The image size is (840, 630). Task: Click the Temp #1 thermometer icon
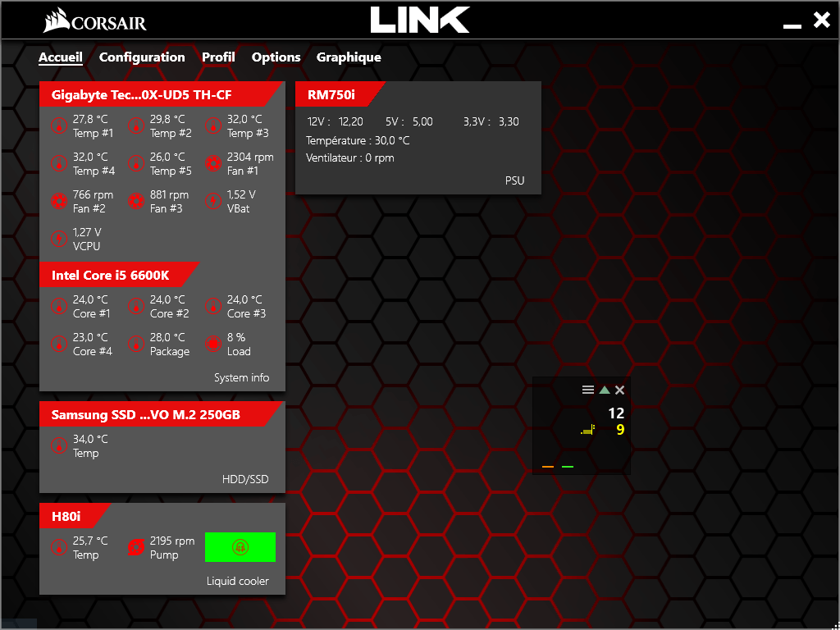pyautogui.click(x=58, y=126)
